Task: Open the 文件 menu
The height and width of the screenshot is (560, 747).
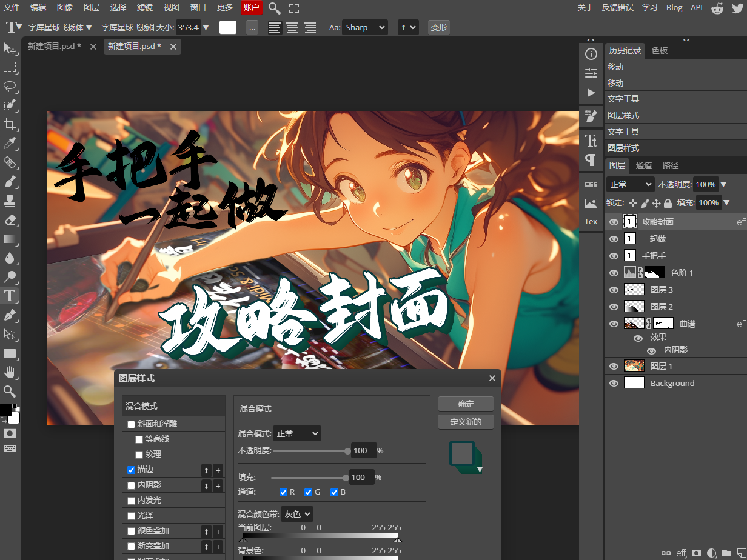Action: point(12,7)
